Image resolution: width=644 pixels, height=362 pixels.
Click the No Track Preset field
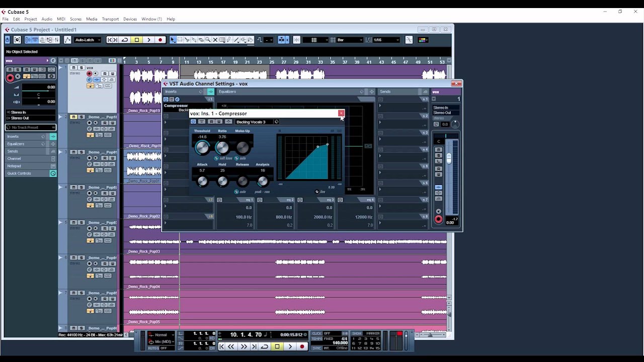pyautogui.click(x=30, y=127)
